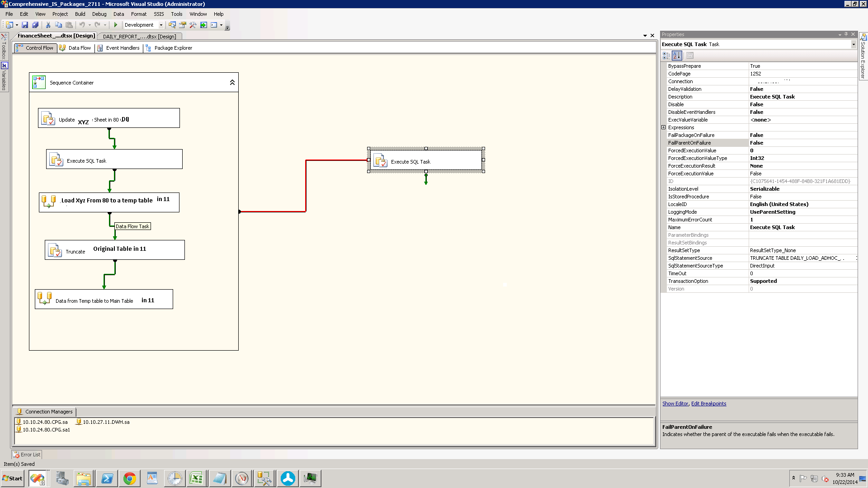
Task: Click the Cut scissors icon
Action: pos(48,25)
